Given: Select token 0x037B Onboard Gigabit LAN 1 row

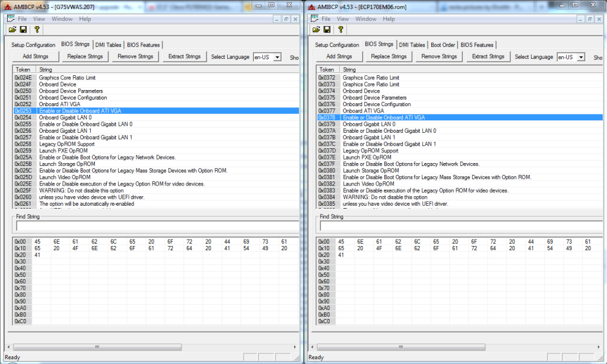Looking at the screenshot, I should pos(460,138).
